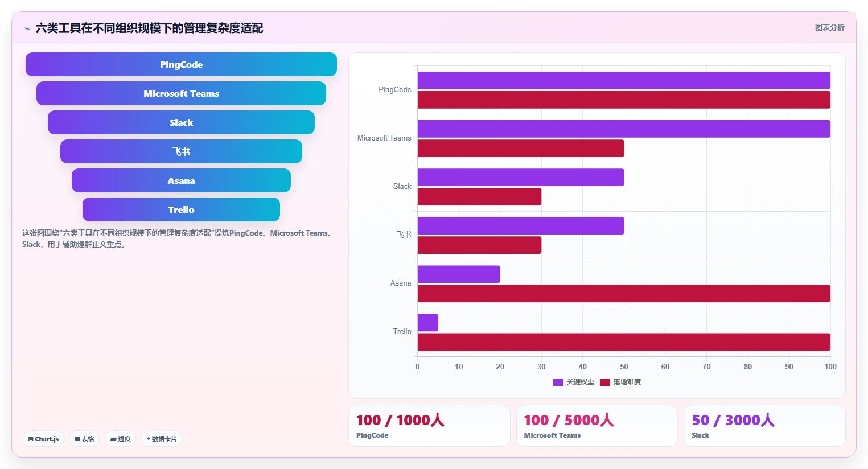The height and width of the screenshot is (469, 868).
Task: Click Microsoft Teams red bar
Action: pyautogui.click(x=521, y=148)
